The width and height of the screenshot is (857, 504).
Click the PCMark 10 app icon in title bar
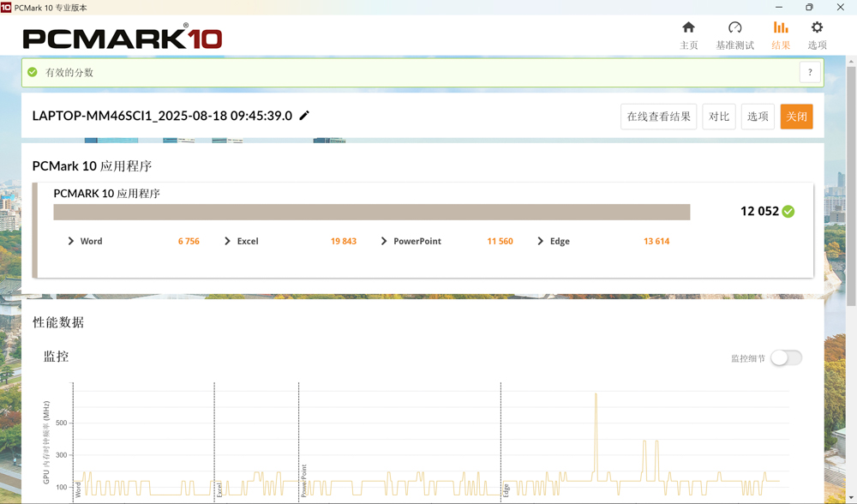pyautogui.click(x=6, y=7)
